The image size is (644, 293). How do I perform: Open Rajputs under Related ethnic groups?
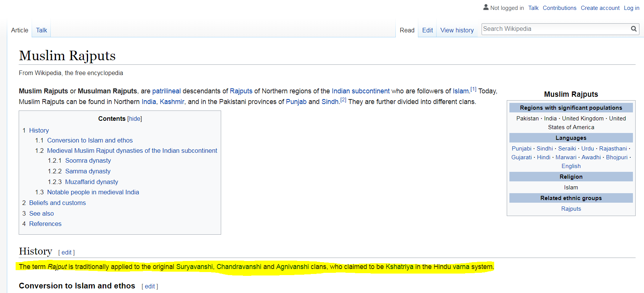pyautogui.click(x=571, y=209)
